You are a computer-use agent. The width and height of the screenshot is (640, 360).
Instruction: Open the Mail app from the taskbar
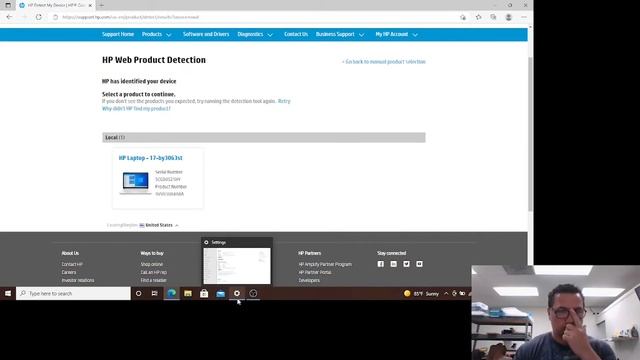coord(220,293)
